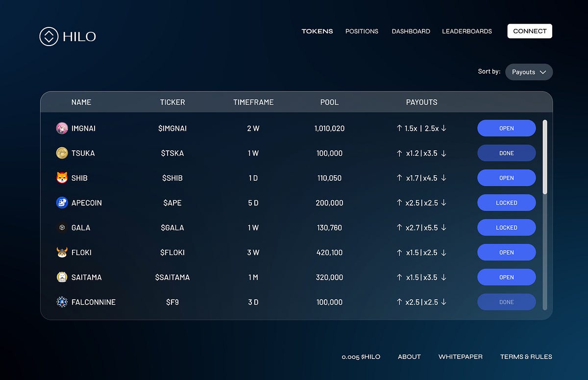Viewport: 588px width, 380px height.
Task: Click the up arrow beside IMGNAI's 1.5x payout
Action: 399,128
